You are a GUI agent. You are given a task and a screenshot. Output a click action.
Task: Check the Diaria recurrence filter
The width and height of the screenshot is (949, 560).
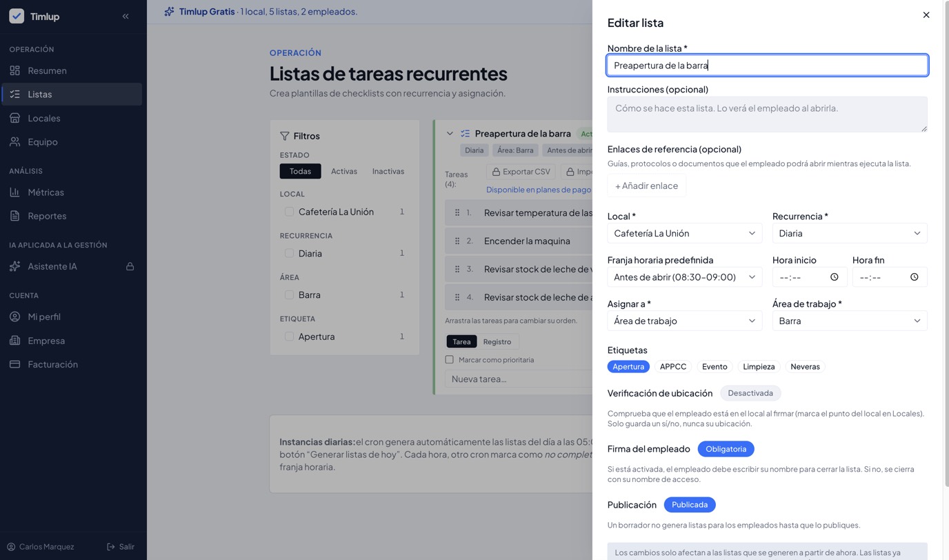[289, 253]
